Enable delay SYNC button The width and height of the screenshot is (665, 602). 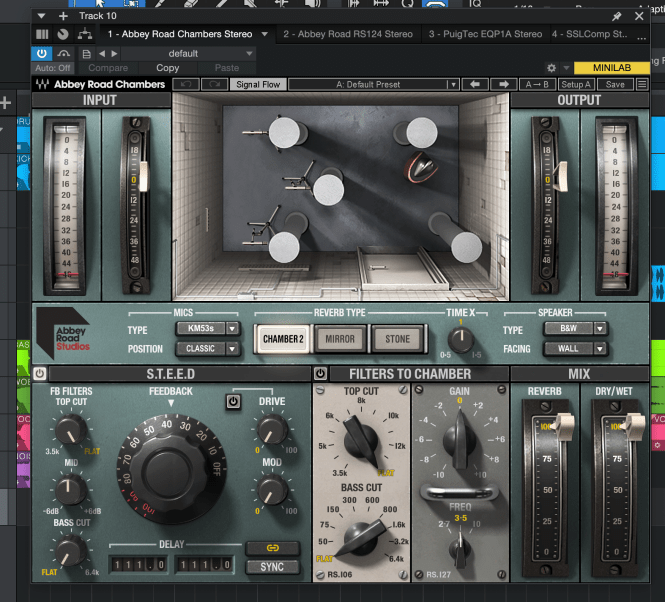272,567
